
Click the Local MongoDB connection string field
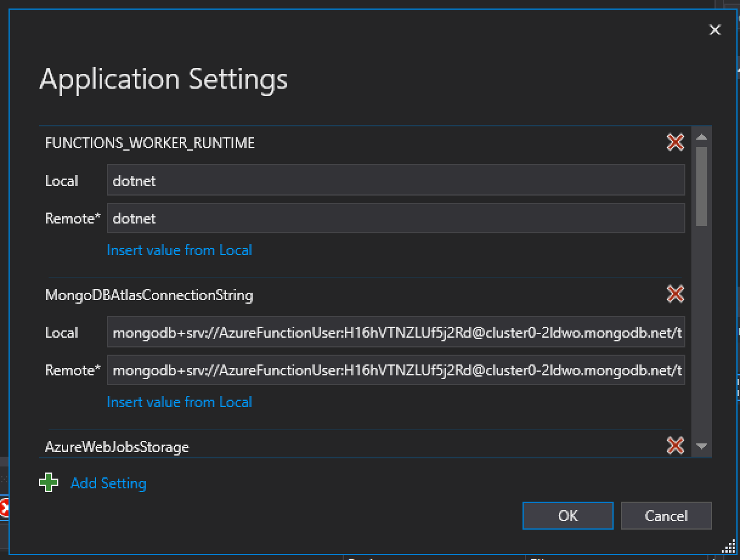(x=396, y=333)
